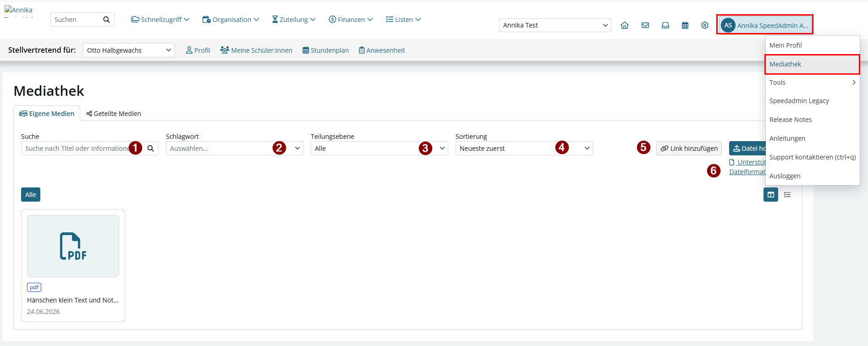Open the settings gear icon
The width and height of the screenshot is (868, 346).
704,25
